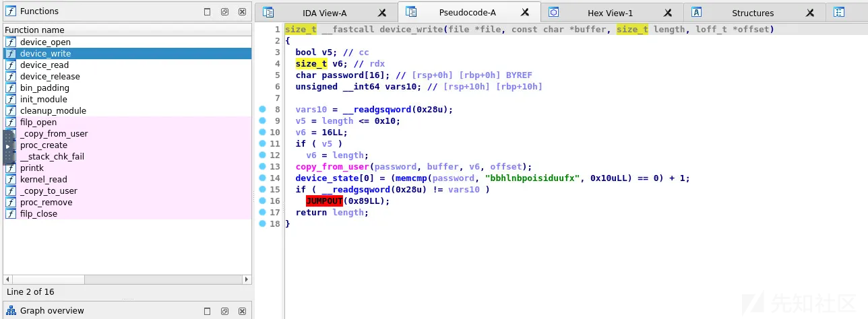Click the function icon beside filp_close
This screenshot has height=319, width=868.
pos(11,213)
